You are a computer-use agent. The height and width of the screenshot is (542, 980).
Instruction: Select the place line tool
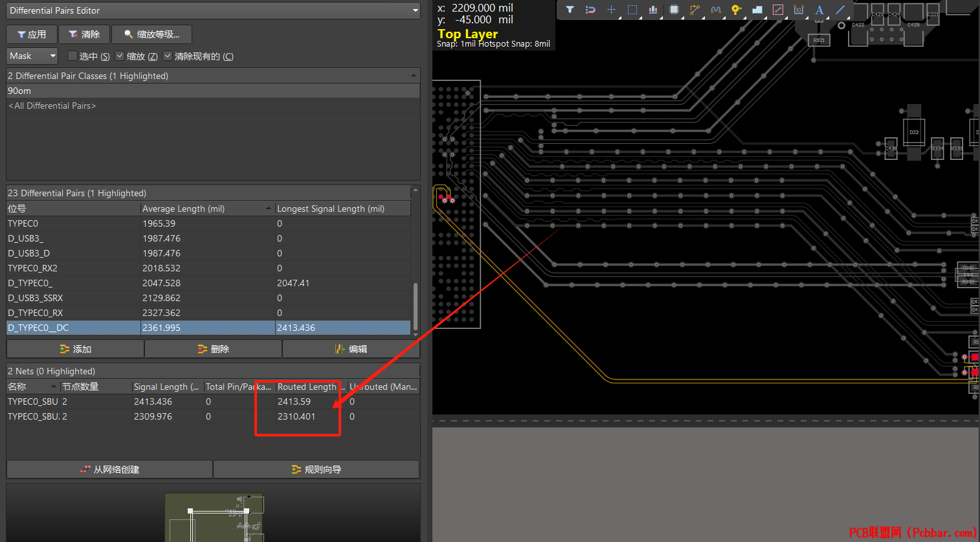[840, 10]
